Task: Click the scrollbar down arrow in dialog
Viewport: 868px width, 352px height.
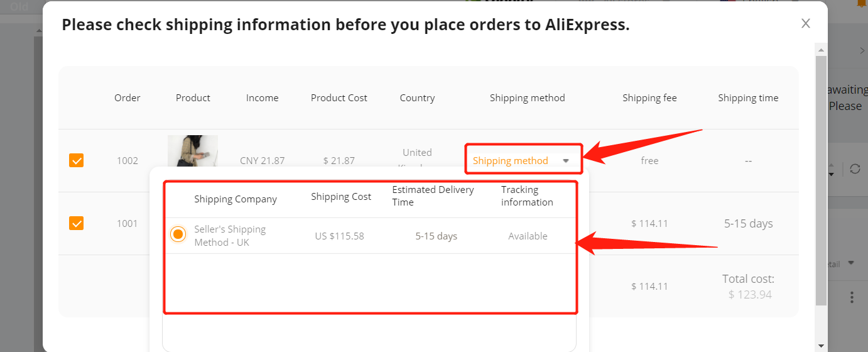Action: point(821,345)
